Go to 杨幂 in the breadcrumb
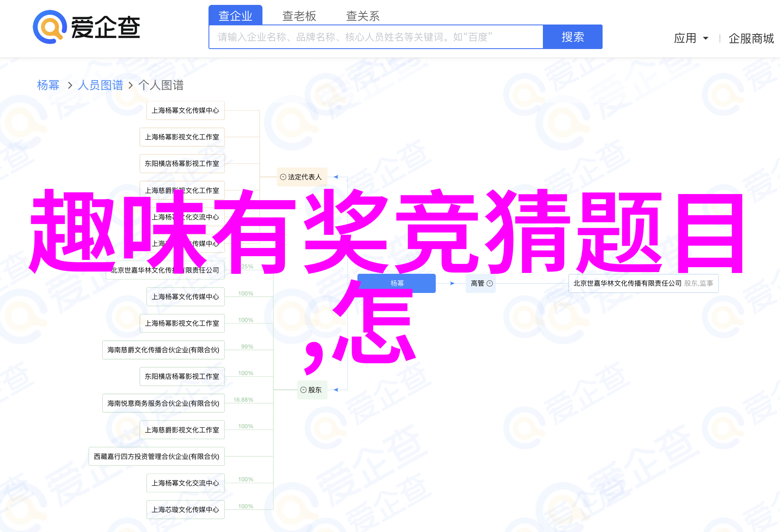The width and height of the screenshot is (780, 532). pos(48,85)
